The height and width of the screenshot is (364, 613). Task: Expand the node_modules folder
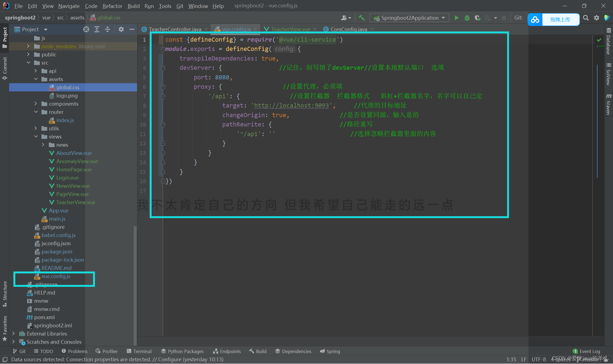click(x=28, y=46)
